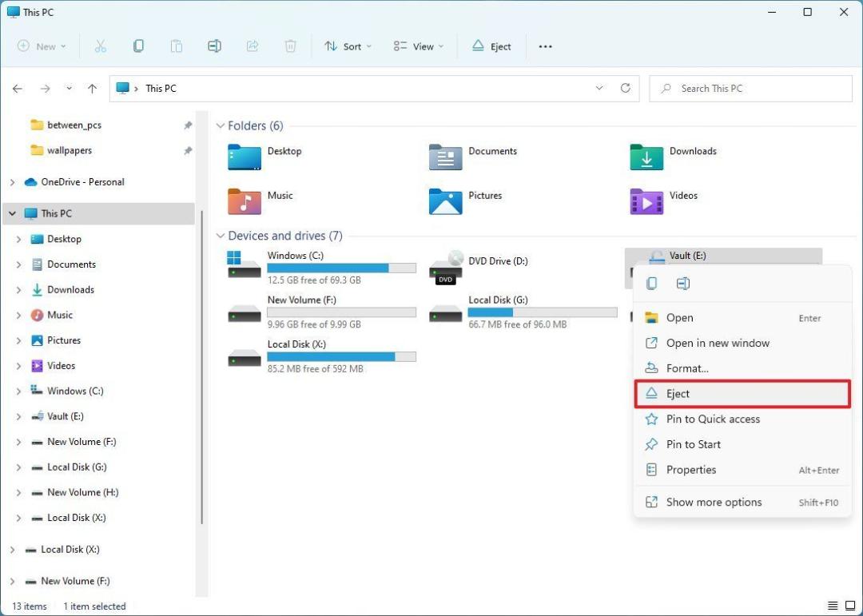Viewport: 863px width, 616px height.
Task: Choose Open in new window
Action: coord(742,343)
